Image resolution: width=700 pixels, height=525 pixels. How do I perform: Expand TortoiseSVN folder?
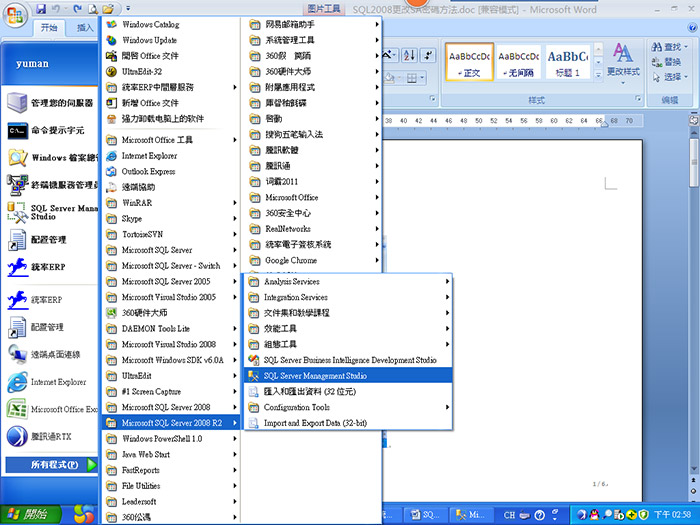tap(171, 234)
